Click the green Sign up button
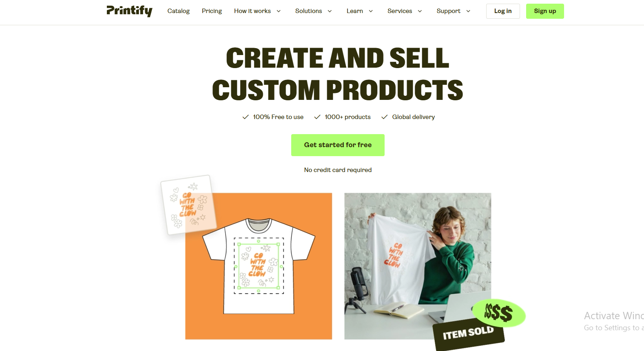The width and height of the screenshot is (644, 351). coord(545,11)
